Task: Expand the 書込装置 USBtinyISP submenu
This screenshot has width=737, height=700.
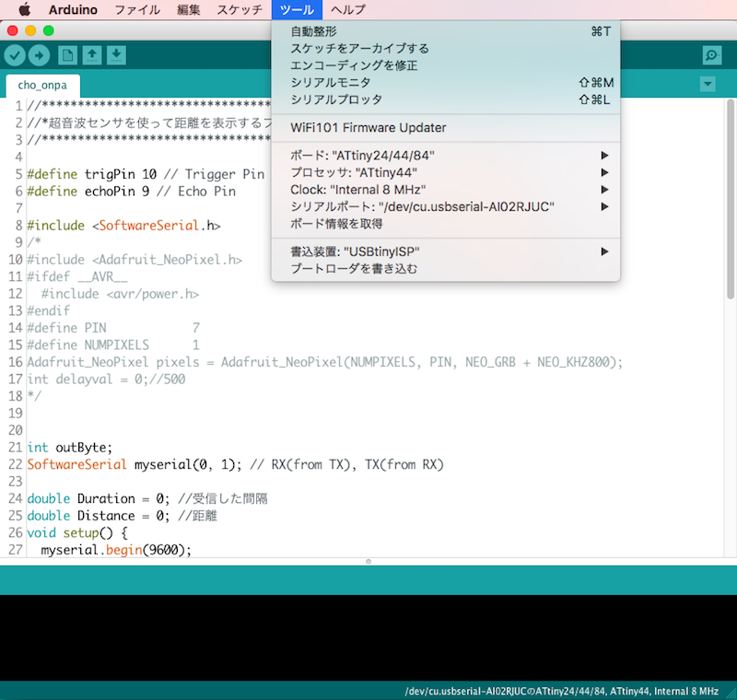Action: (446, 251)
